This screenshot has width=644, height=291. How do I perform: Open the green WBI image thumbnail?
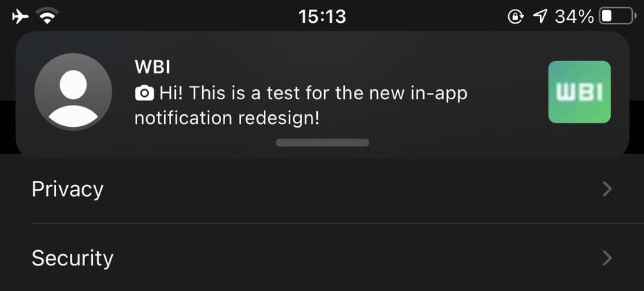tap(580, 91)
